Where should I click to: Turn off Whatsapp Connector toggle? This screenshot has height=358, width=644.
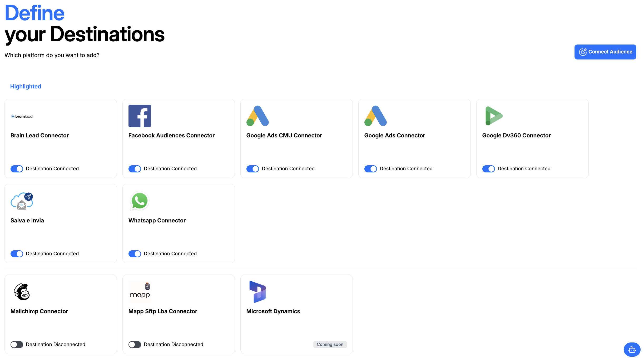pyautogui.click(x=135, y=254)
